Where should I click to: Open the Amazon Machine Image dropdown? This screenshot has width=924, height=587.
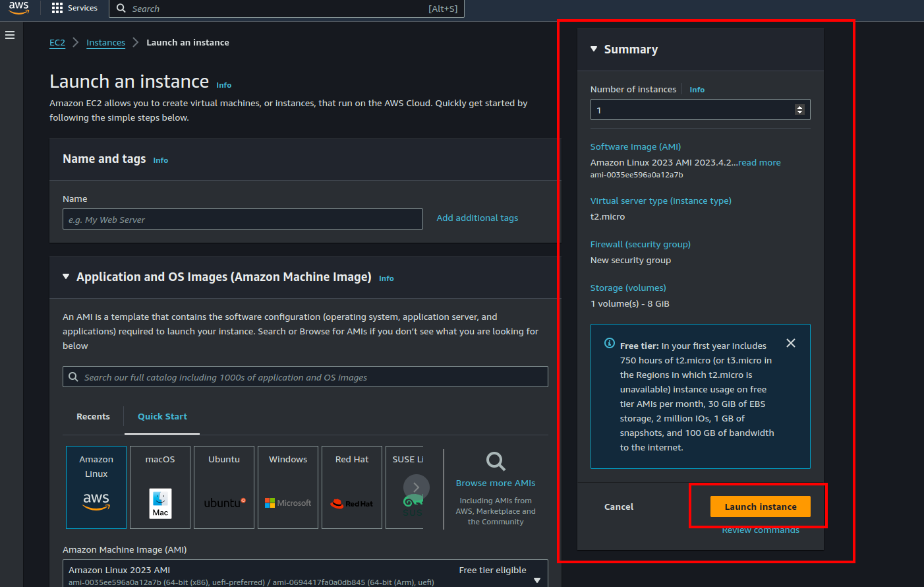536,579
